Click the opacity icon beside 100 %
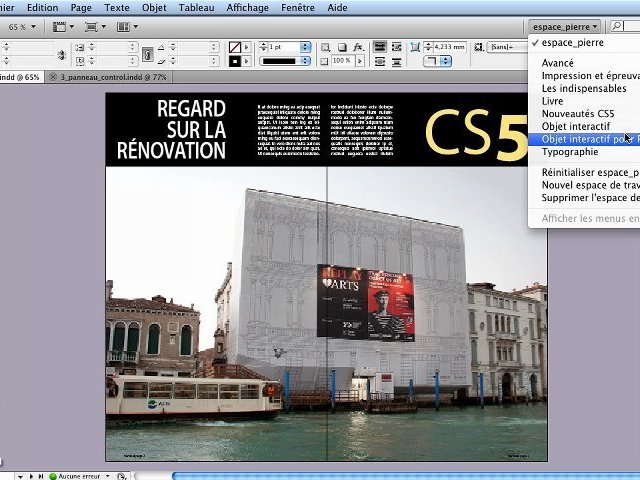 click(x=324, y=61)
